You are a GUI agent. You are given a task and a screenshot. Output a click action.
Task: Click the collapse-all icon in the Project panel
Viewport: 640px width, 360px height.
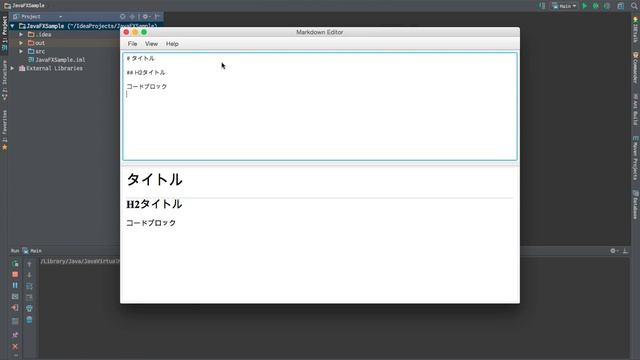click(132, 17)
